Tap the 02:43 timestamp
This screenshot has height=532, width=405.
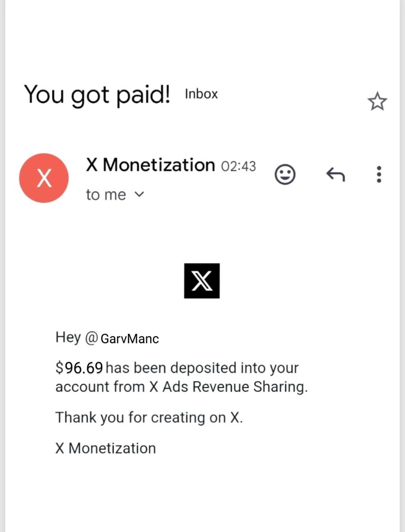[x=238, y=166]
